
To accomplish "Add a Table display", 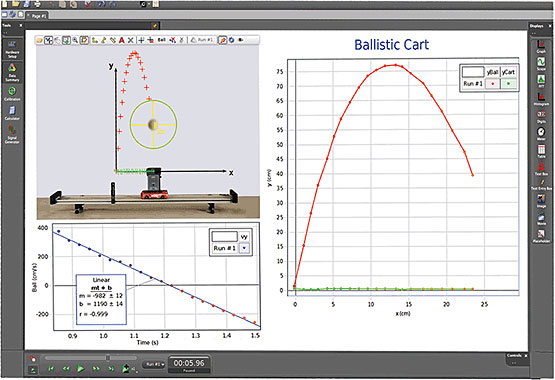I will pyautogui.click(x=541, y=151).
